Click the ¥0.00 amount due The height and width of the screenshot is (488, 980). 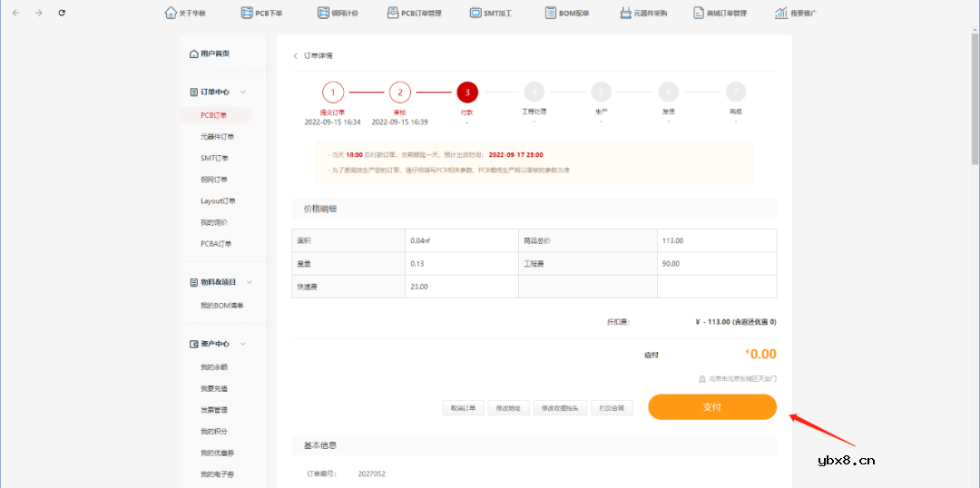tap(760, 355)
